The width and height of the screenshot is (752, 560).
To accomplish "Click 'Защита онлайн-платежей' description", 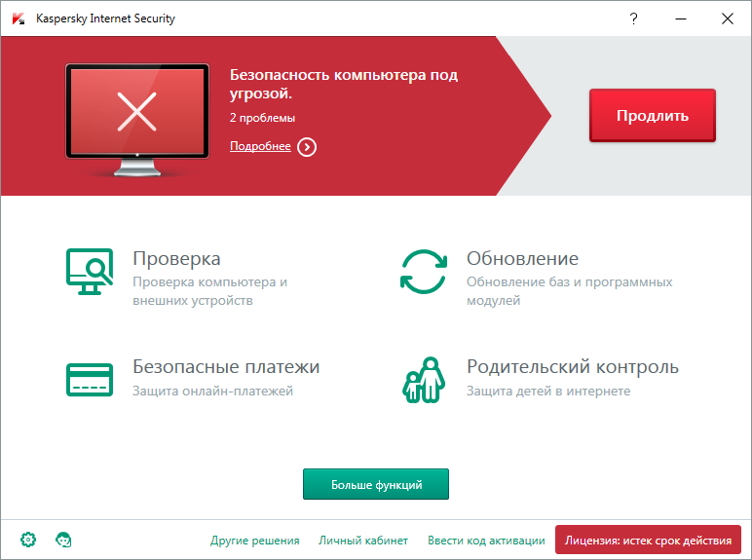I will (212, 392).
